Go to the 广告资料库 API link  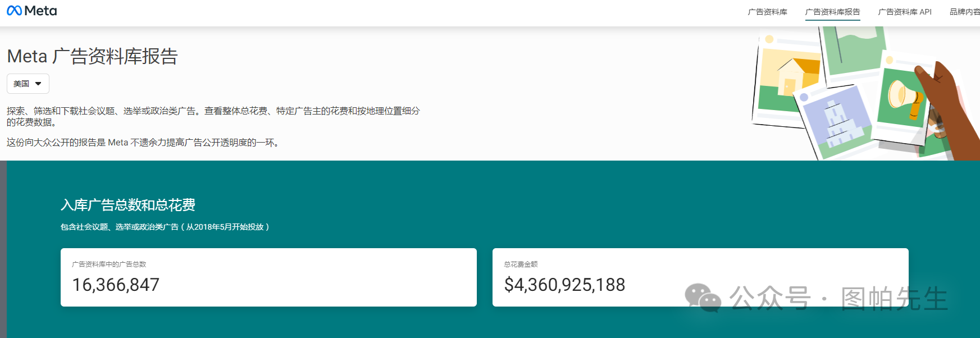(905, 12)
